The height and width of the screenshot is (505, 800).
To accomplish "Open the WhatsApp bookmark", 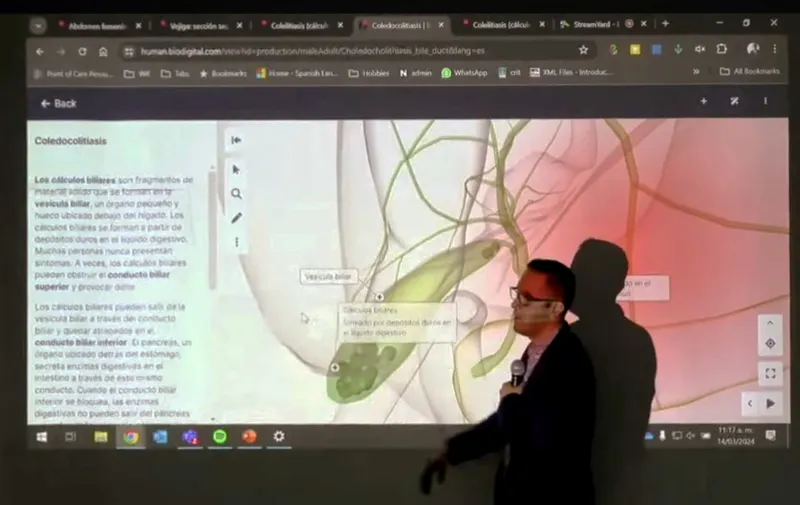I will click(x=464, y=73).
